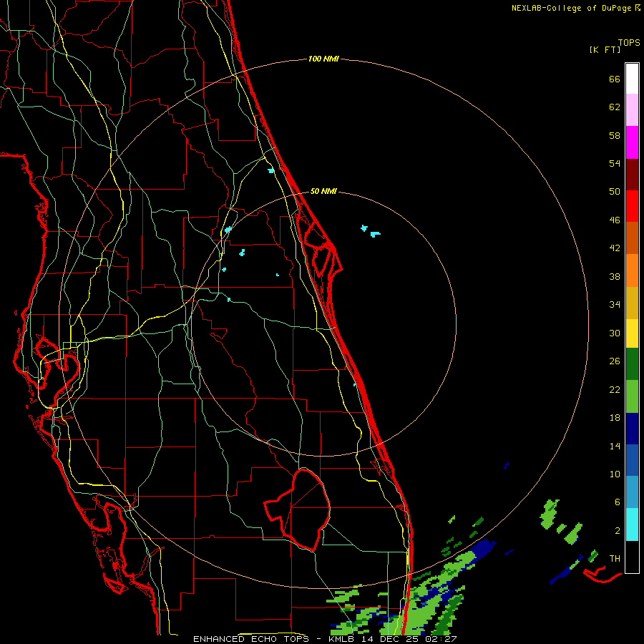Image resolution: width=644 pixels, height=644 pixels.
Task: Click the [K FT] units label
Action: click(605, 50)
